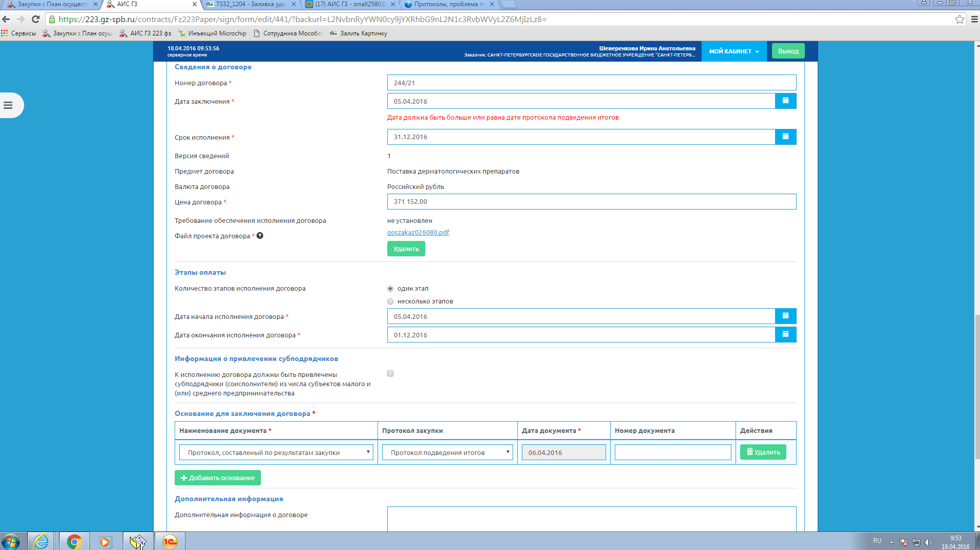Close the active АИС ГЗ browser tab
Image resolution: width=980 pixels, height=550 pixels.
point(195,4)
